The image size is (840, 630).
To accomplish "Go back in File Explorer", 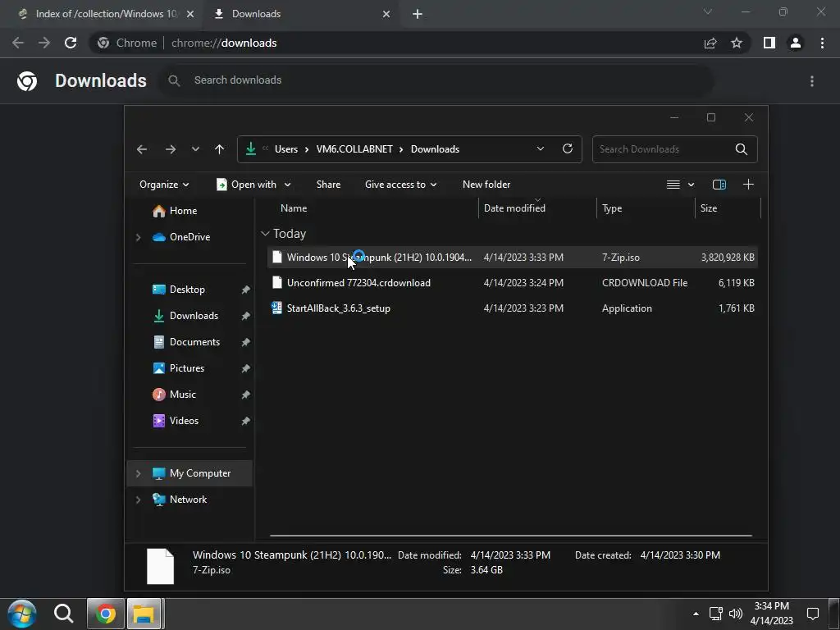I will pyautogui.click(x=141, y=149).
